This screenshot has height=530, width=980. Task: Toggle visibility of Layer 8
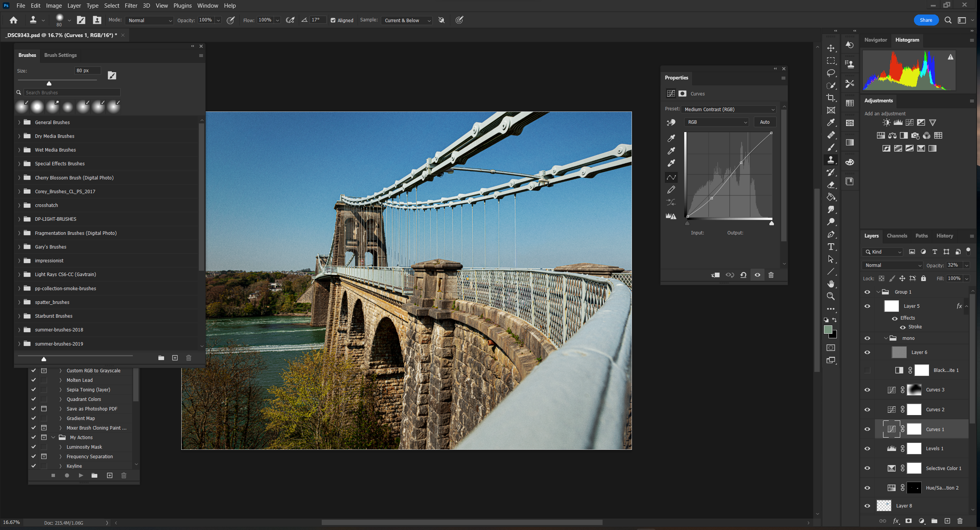tap(867, 506)
